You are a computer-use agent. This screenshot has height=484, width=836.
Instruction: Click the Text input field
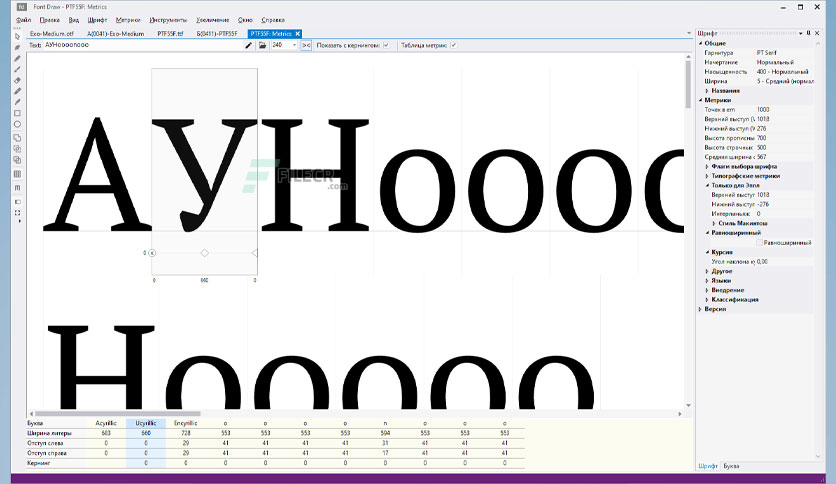pos(142,45)
